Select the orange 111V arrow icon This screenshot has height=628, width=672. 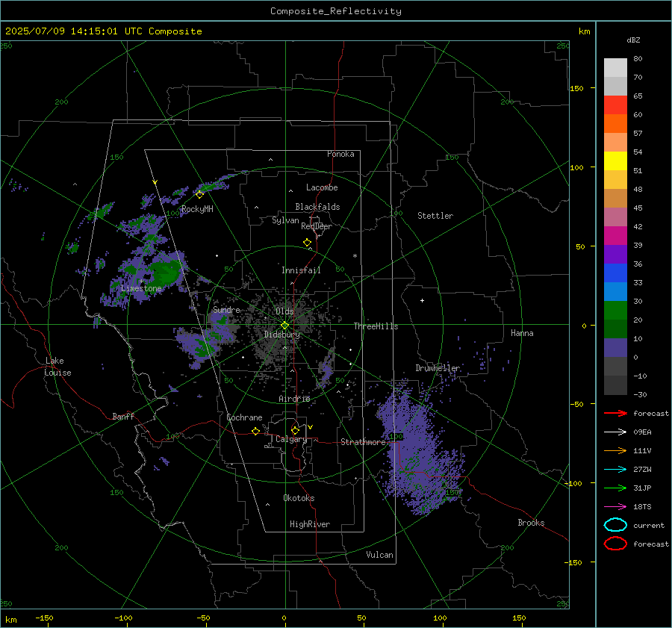[615, 450]
